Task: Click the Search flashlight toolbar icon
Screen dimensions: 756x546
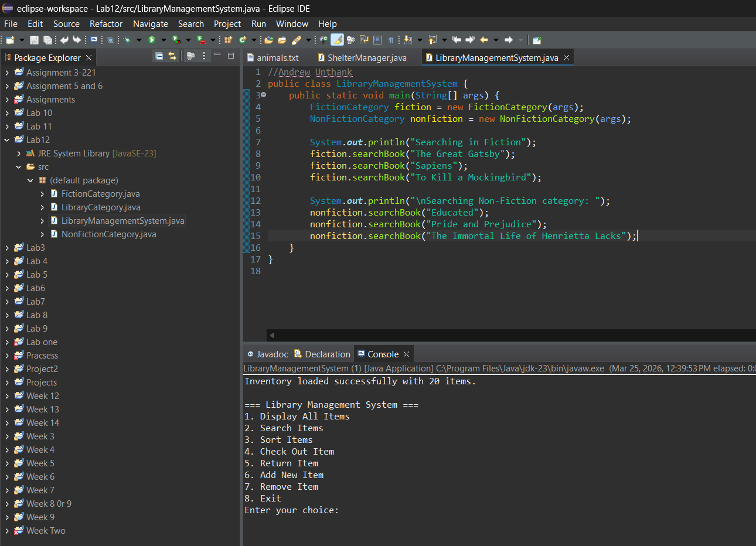Action: pos(297,40)
